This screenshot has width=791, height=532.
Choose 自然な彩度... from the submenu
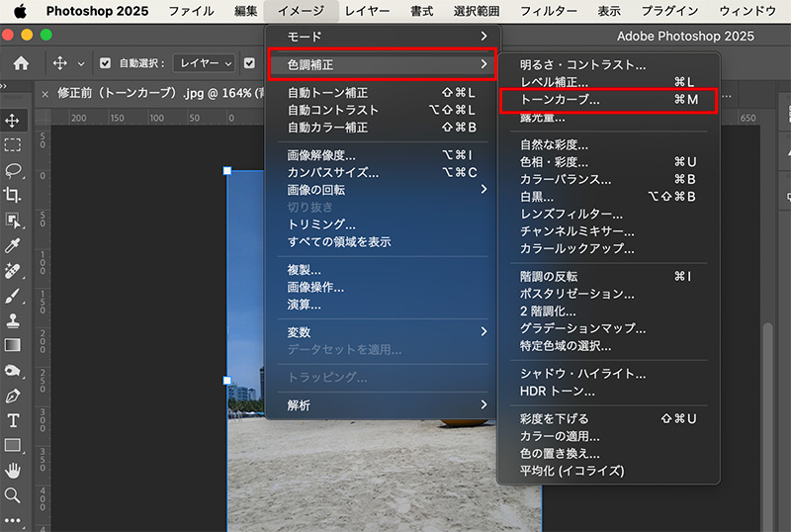coord(608,144)
